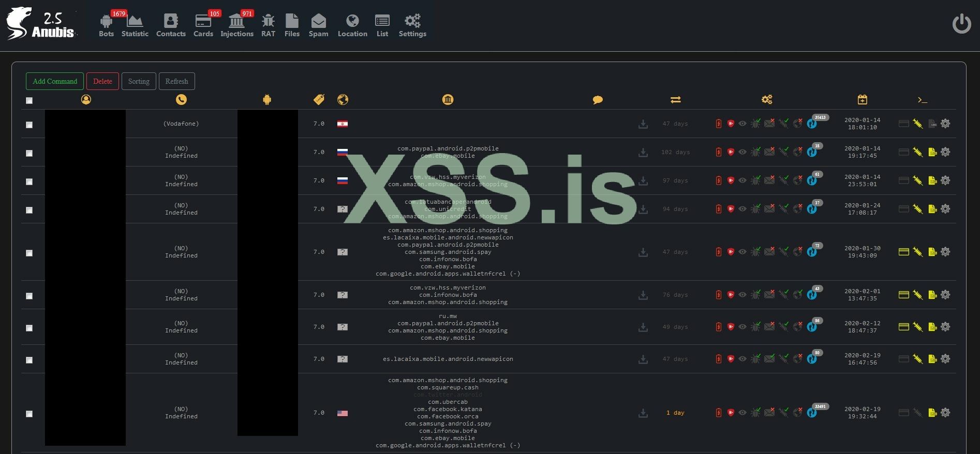980x454 pixels.
Task: Click the card icon in row 2020-01-30 19:43:09
Action: pyautogui.click(x=904, y=252)
